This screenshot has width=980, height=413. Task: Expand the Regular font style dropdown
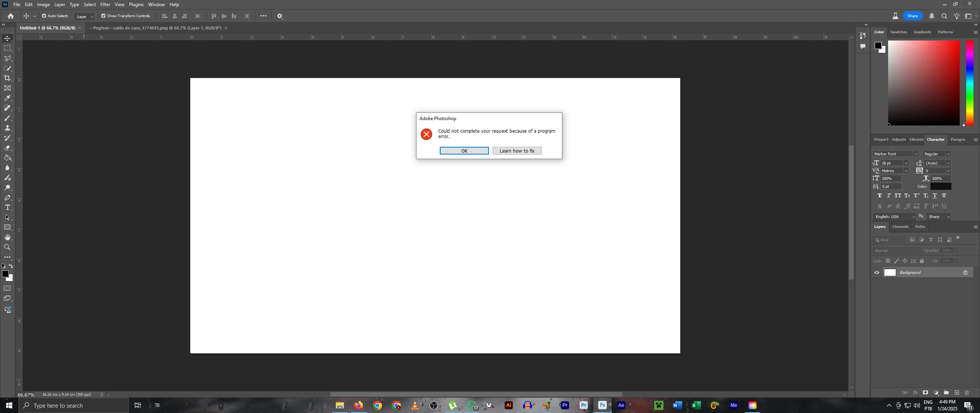click(x=948, y=154)
